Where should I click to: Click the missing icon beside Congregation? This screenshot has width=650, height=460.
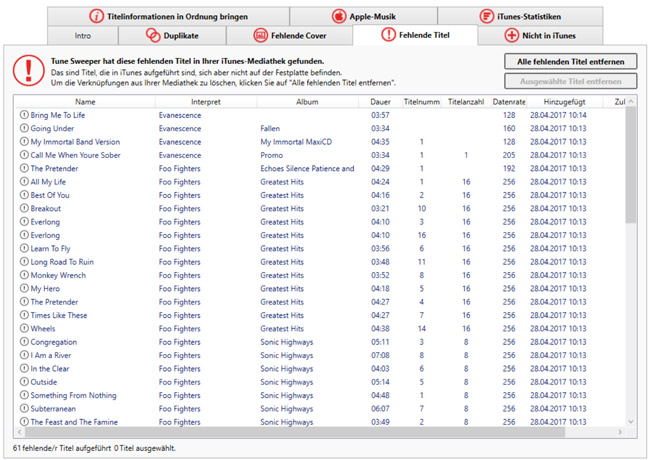click(x=24, y=341)
